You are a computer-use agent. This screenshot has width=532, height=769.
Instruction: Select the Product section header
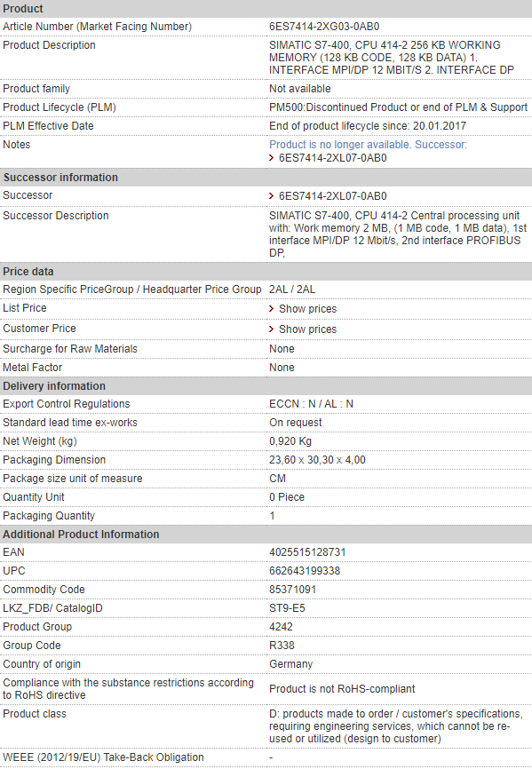266,9
